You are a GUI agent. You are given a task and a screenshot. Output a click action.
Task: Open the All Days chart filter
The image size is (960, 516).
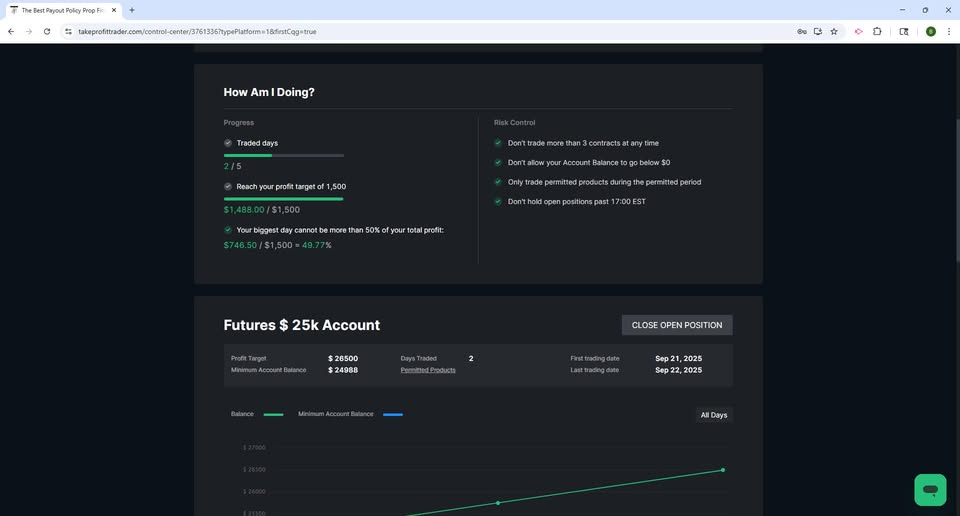(x=714, y=415)
